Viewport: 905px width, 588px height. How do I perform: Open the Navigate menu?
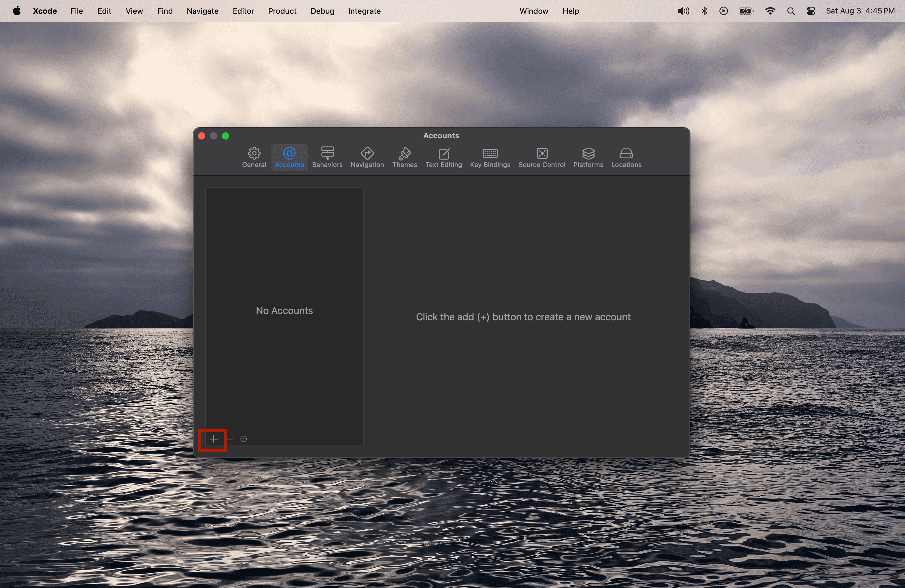(x=202, y=11)
